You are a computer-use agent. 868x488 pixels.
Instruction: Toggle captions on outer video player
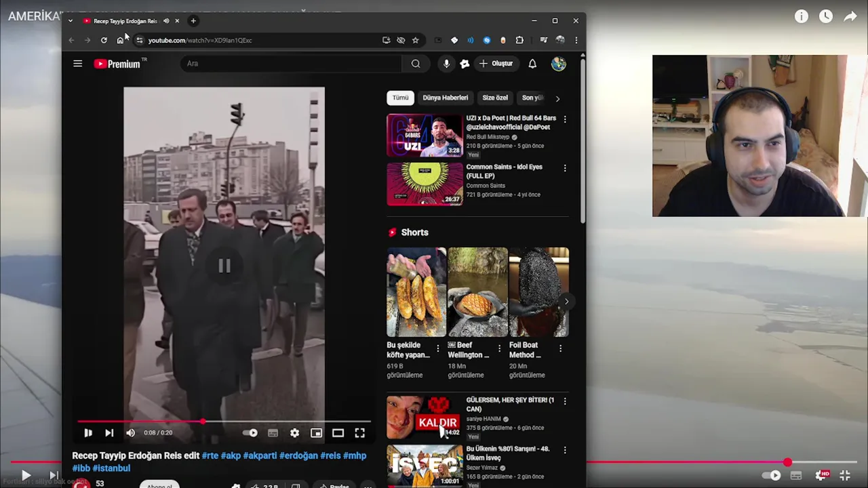796,475
